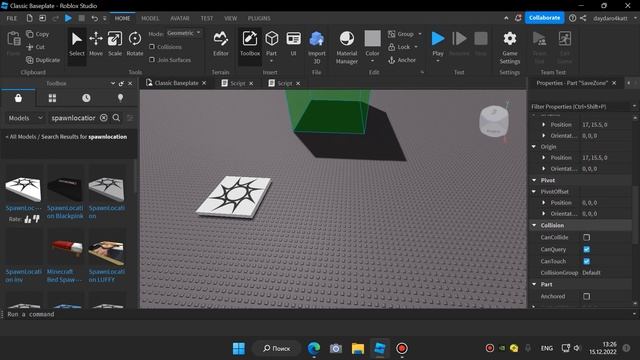The height and width of the screenshot is (360, 640).
Task: Collapse the Origin property group
Action: click(x=534, y=146)
